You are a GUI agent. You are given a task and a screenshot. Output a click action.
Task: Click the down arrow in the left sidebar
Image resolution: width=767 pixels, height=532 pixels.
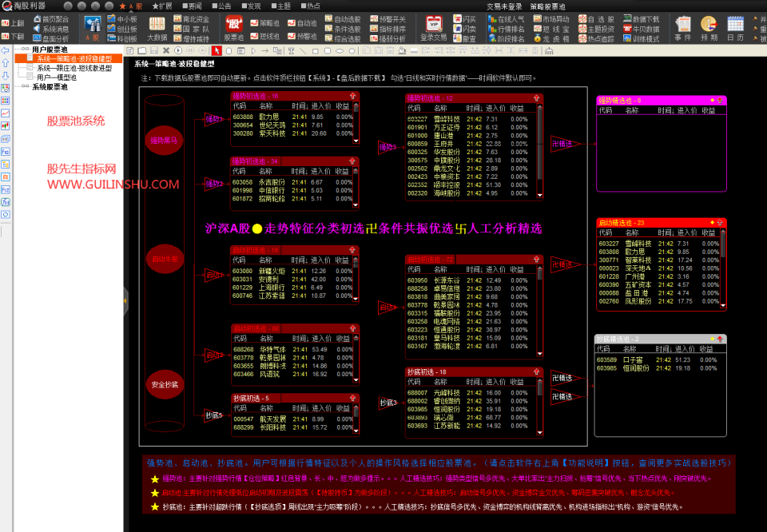pos(6,76)
